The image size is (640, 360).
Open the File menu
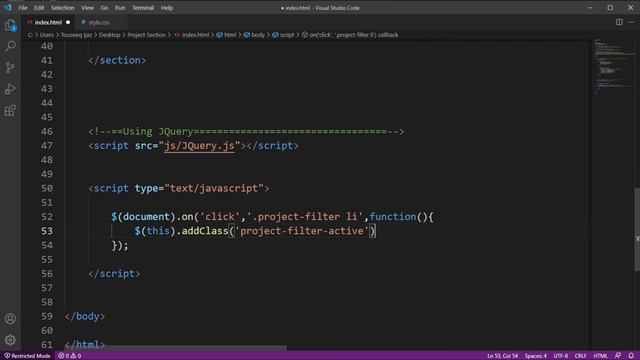point(23,8)
